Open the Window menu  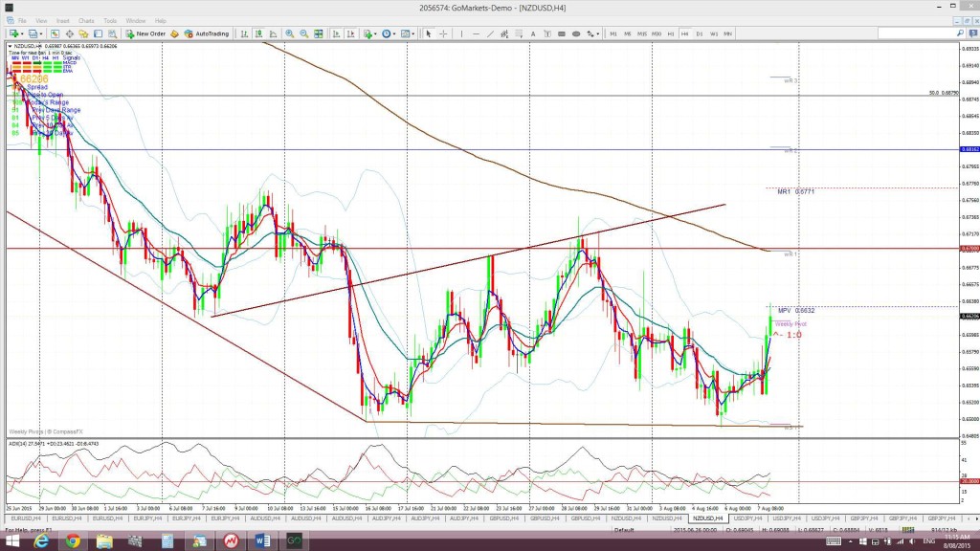tap(135, 21)
